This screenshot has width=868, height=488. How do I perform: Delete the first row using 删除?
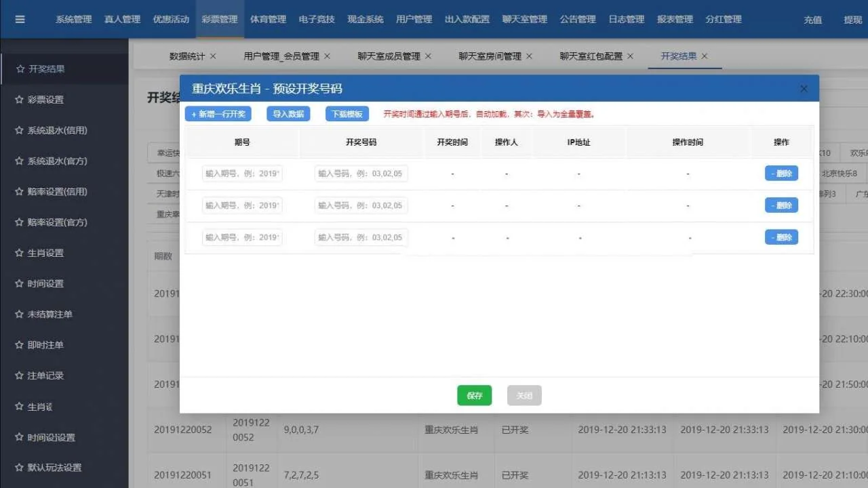[x=781, y=174]
